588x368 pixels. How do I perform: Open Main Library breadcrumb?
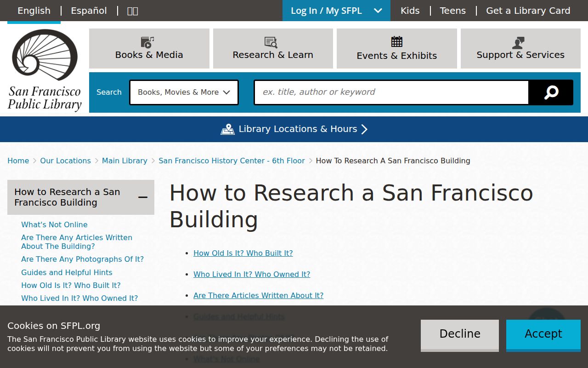pyautogui.click(x=124, y=161)
